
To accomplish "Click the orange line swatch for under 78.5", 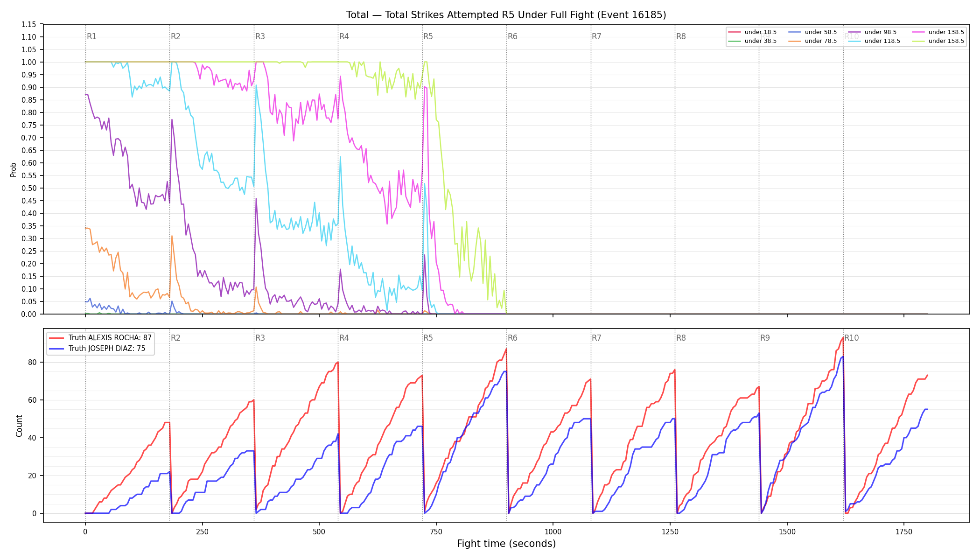I will click(795, 41).
